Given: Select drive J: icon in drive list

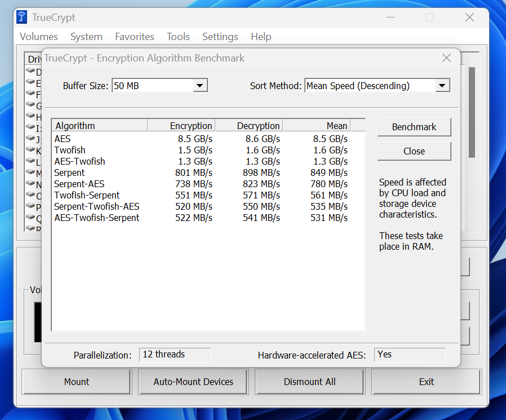Looking at the screenshot, I should pyautogui.click(x=30, y=138).
